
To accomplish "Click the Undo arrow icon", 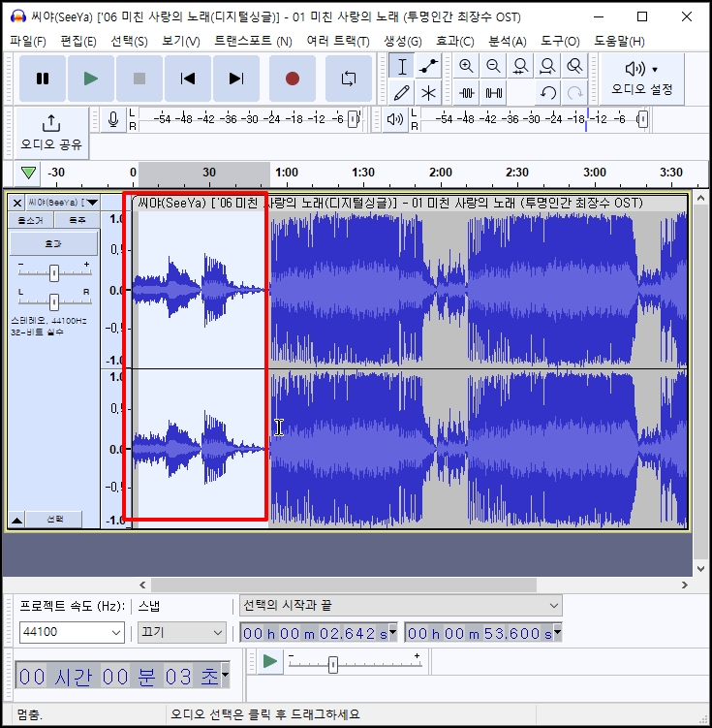I will 547,93.
